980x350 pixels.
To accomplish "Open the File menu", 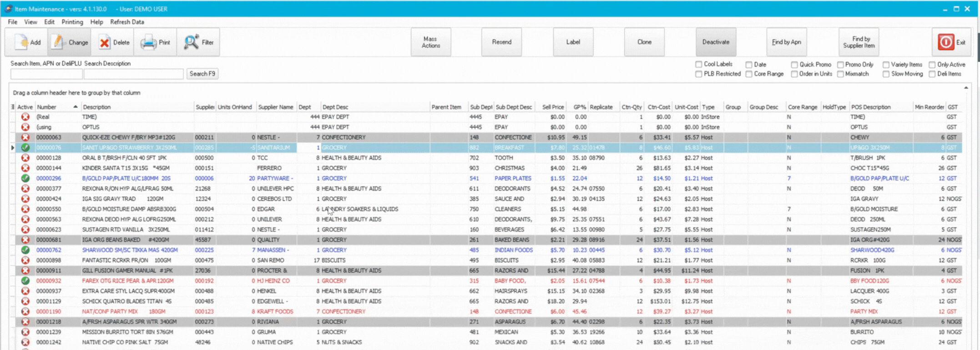I will tap(13, 22).
